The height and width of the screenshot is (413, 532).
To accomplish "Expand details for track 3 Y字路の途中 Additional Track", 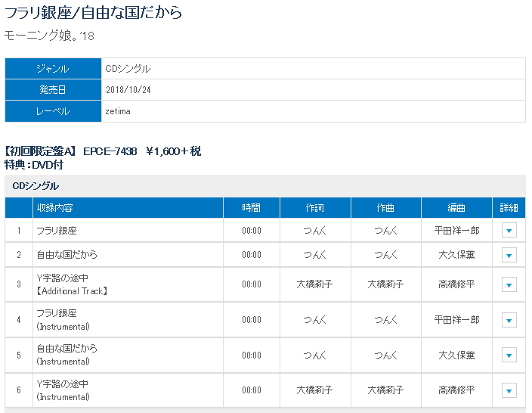I will click(509, 284).
